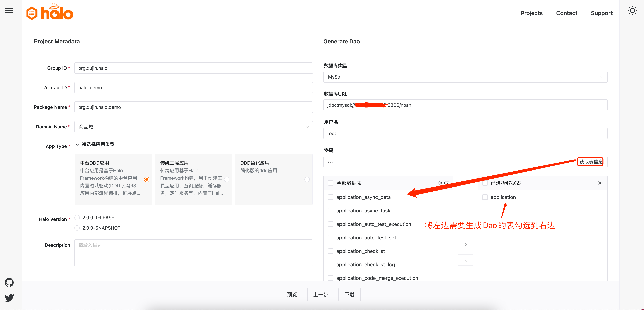Check the application_checklist_log table

click(331, 265)
